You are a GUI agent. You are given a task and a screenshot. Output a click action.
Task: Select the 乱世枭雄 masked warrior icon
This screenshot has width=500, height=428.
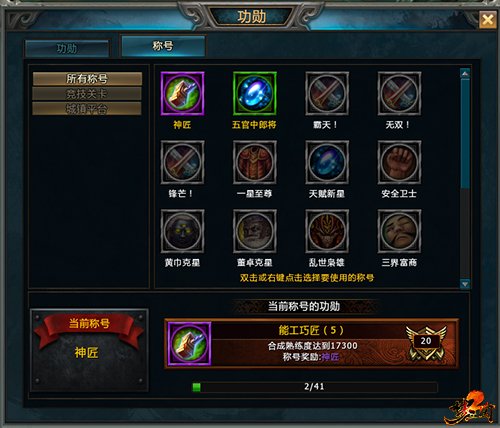pyautogui.click(x=327, y=231)
